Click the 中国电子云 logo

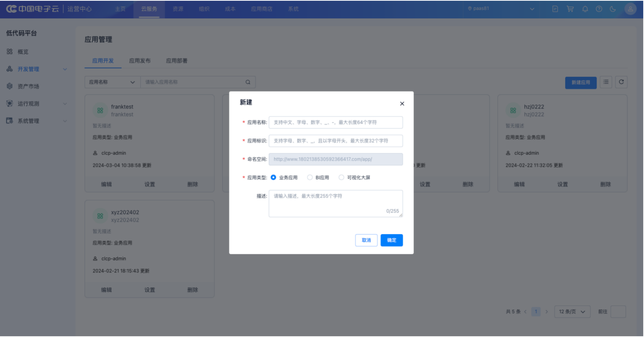point(33,9)
